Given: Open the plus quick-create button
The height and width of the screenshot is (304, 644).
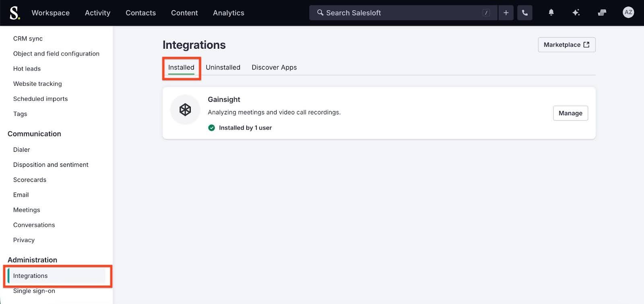Looking at the screenshot, I should 506,13.
